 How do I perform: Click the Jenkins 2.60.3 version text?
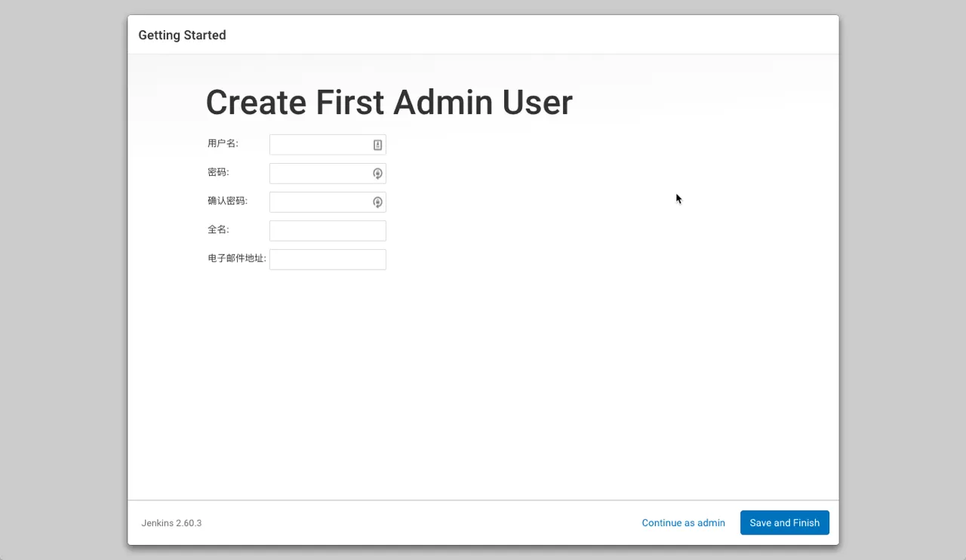click(x=171, y=523)
